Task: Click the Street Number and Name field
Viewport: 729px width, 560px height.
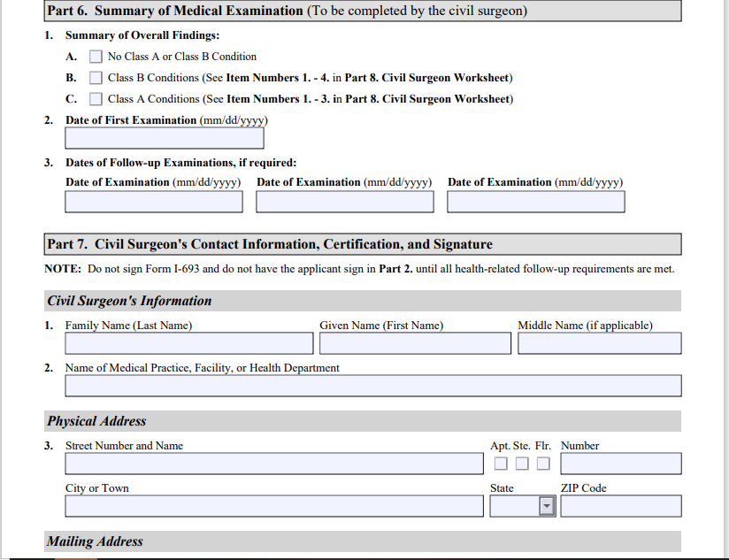Action: coord(274,464)
